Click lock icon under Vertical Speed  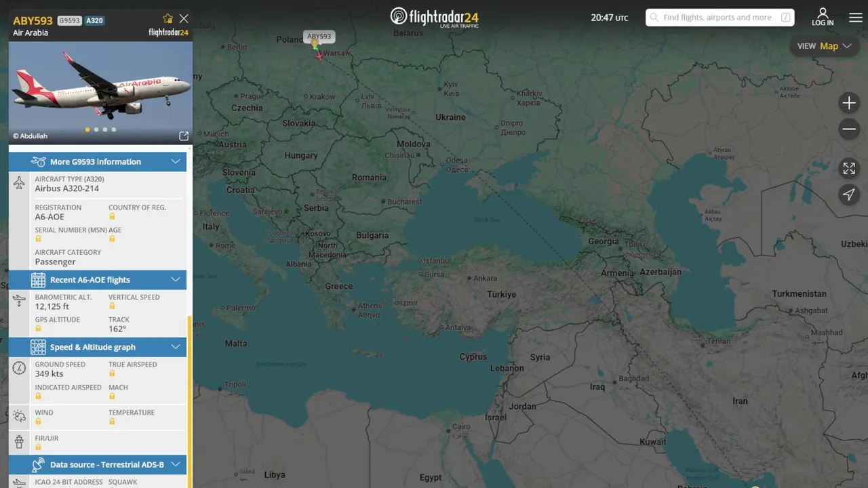pyautogui.click(x=112, y=306)
